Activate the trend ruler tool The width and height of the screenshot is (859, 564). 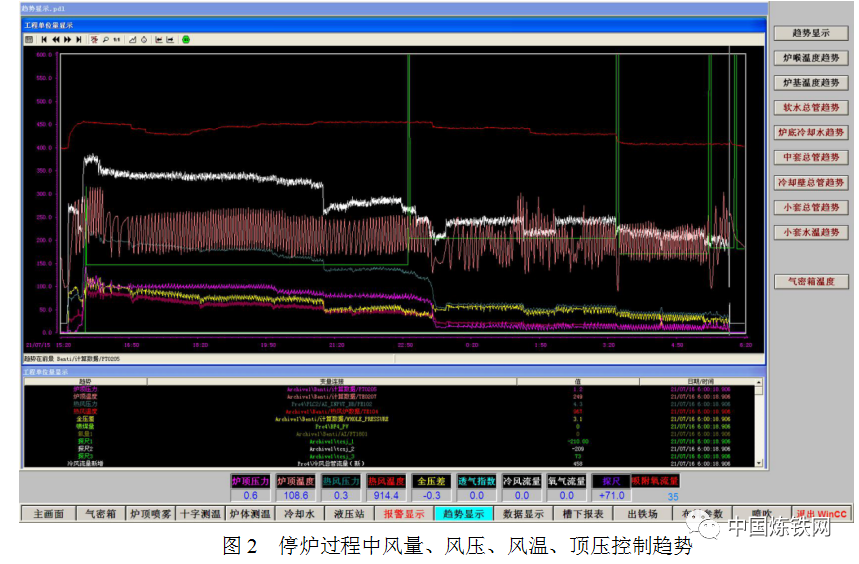93,39
